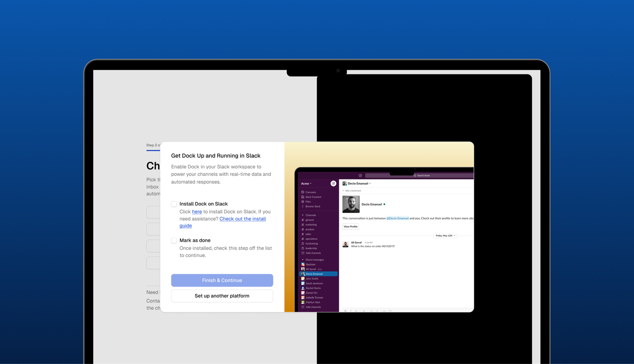Viewport: 634px width, 364px height.
Task: Click the Finish & Continue button
Action: [x=222, y=280]
